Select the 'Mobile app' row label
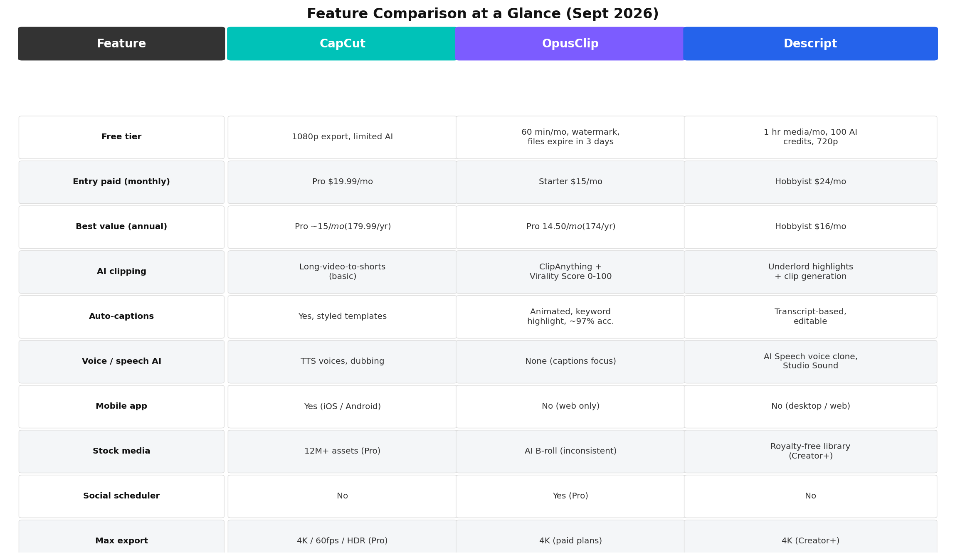The width and height of the screenshot is (965, 560). pyautogui.click(x=121, y=407)
